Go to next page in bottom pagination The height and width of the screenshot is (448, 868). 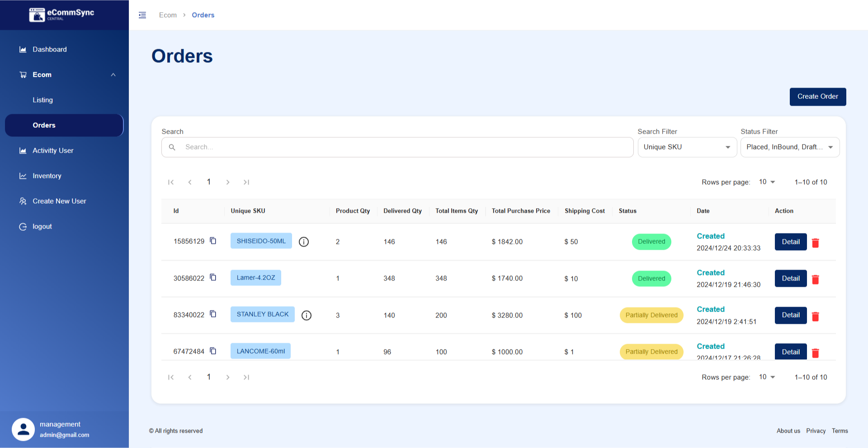coord(228,377)
